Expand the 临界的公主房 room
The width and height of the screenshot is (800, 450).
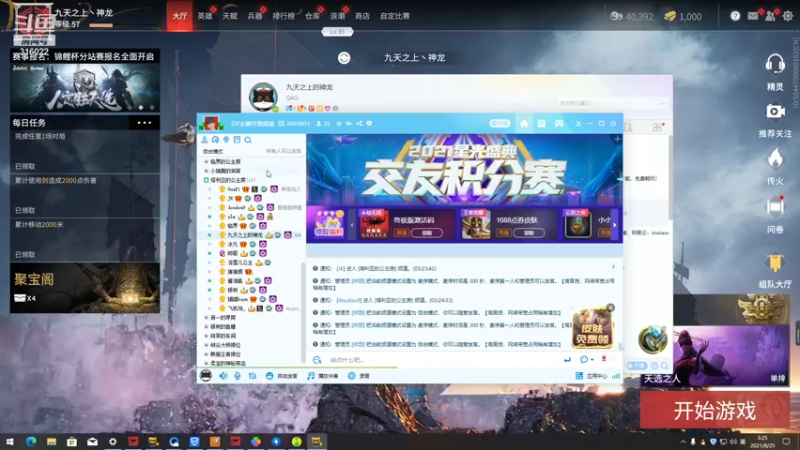coord(206,162)
